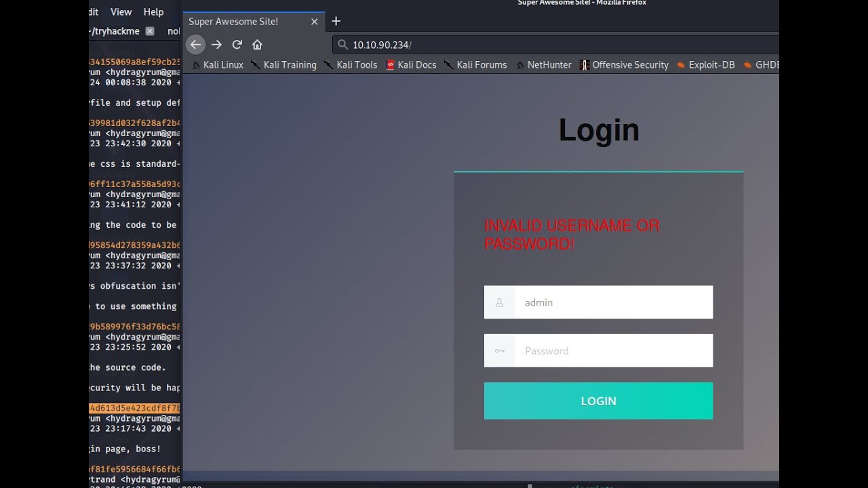868x488 pixels.
Task: Go back using the browser back arrow
Action: pos(195,45)
